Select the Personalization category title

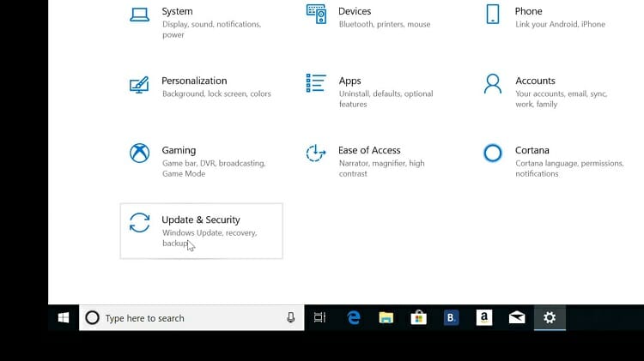pyautogui.click(x=194, y=81)
